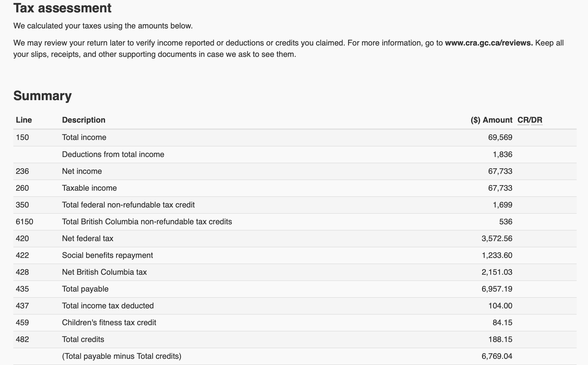Click the Total payable amount 6,957.19

(x=497, y=289)
